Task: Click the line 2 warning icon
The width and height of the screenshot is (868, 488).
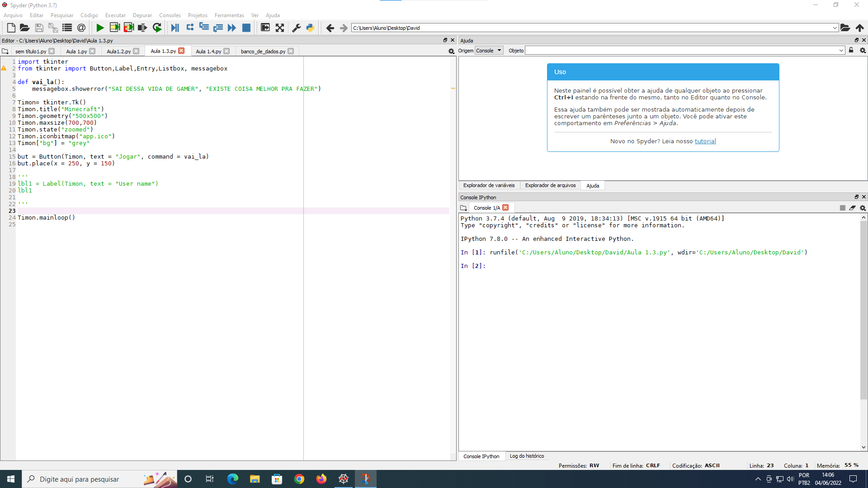Action: pos(4,68)
